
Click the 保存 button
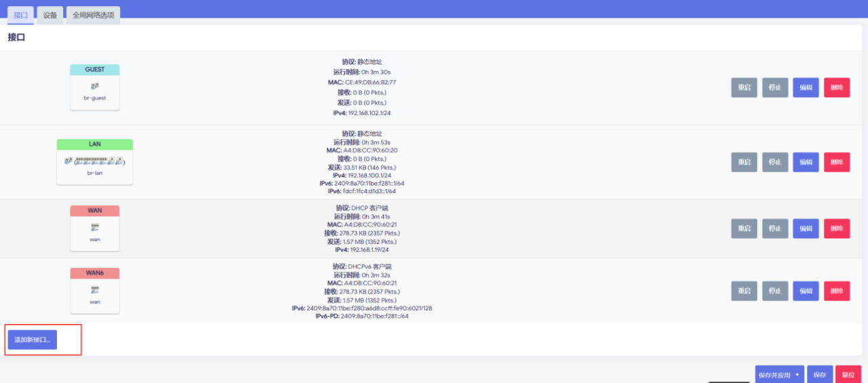point(820,375)
